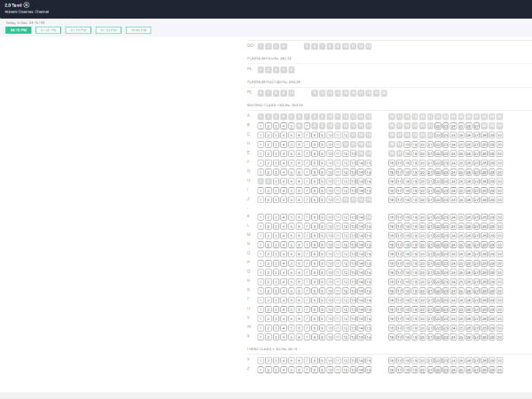Choose seat 1 in third class row Y
This screenshot has height=399, width=532.
click(261, 361)
